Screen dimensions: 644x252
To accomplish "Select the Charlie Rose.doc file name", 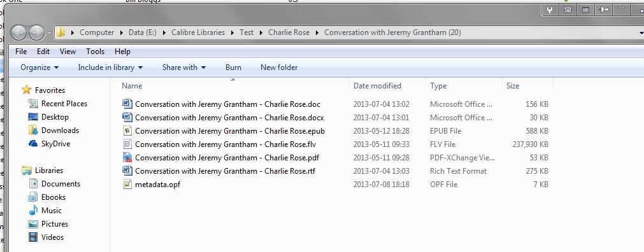I will (227, 104).
